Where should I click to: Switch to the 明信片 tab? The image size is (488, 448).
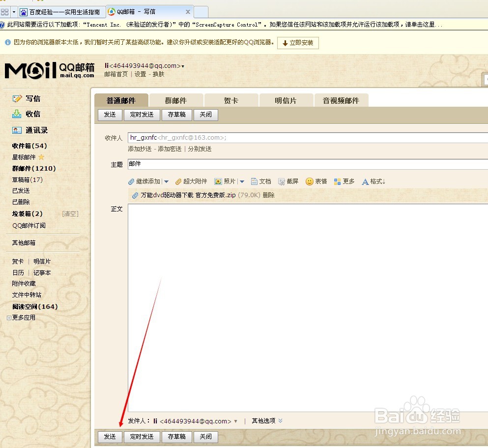click(x=286, y=100)
